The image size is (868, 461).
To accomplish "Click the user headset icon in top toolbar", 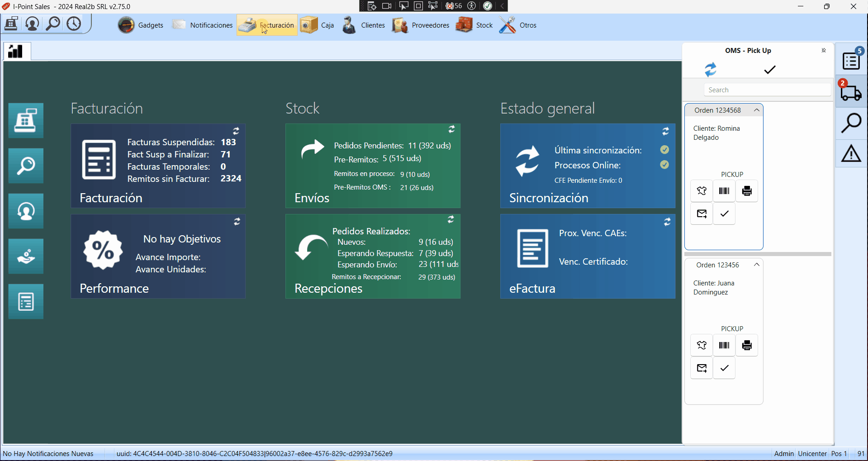I will pyautogui.click(x=32, y=24).
